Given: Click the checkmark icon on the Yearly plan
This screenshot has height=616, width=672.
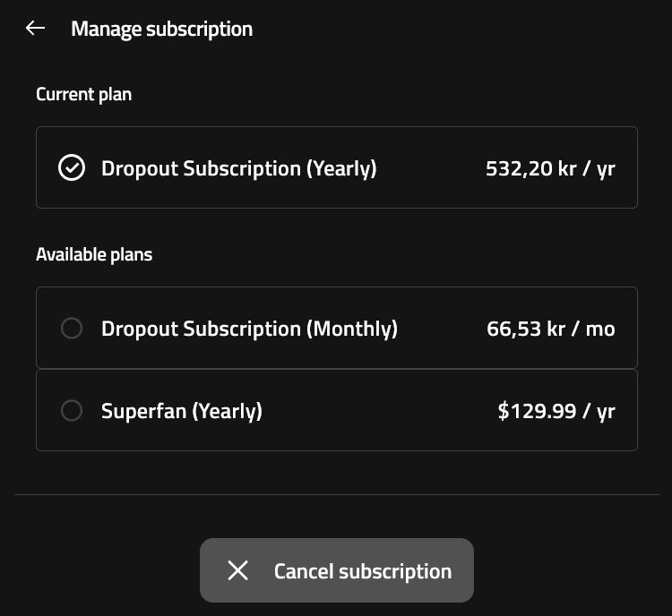Looking at the screenshot, I should click(x=72, y=168).
